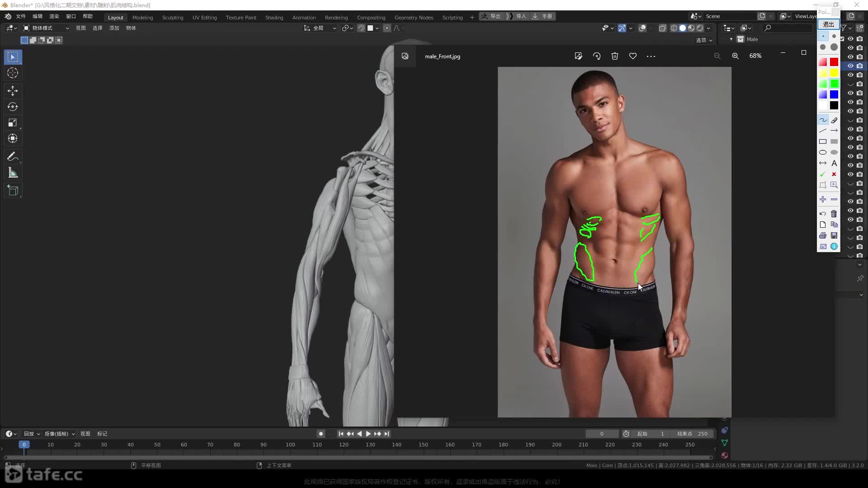This screenshot has width=868, height=488.
Task: Toggle viewport gizmos display button
Action: tap(622, 28)
